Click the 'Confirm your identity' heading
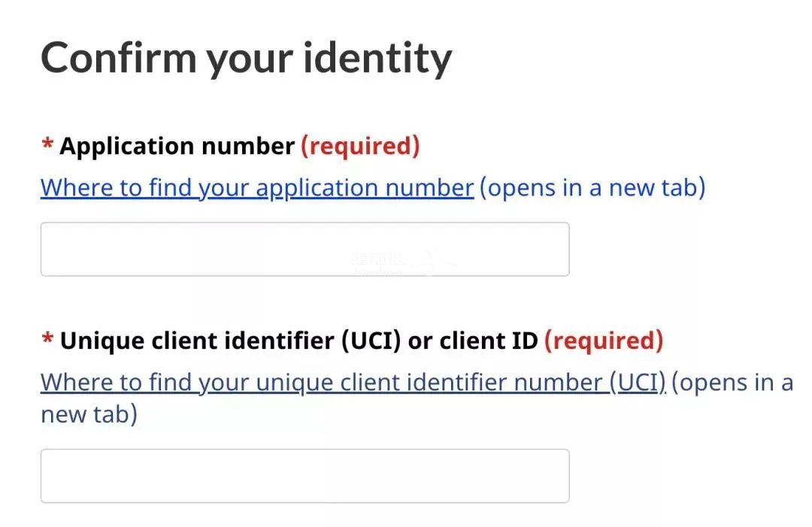The width and height of the screenshot is (812, 527). click(246, 58)
